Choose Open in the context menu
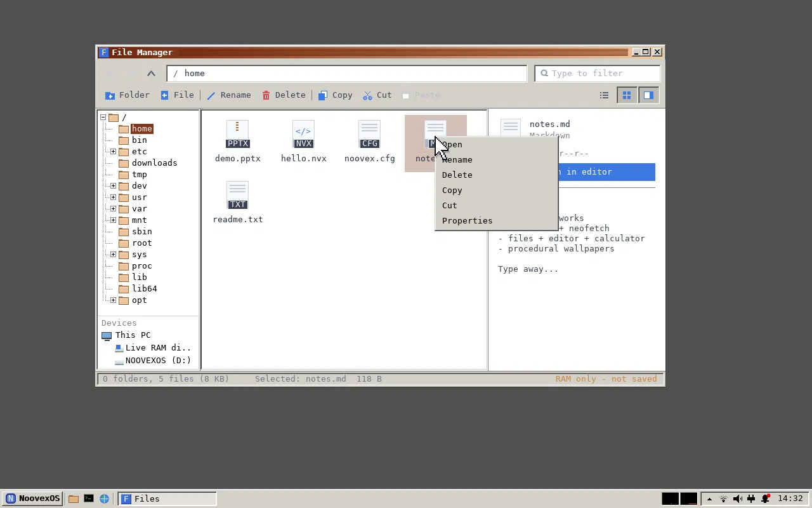 [x=495, y=145]
